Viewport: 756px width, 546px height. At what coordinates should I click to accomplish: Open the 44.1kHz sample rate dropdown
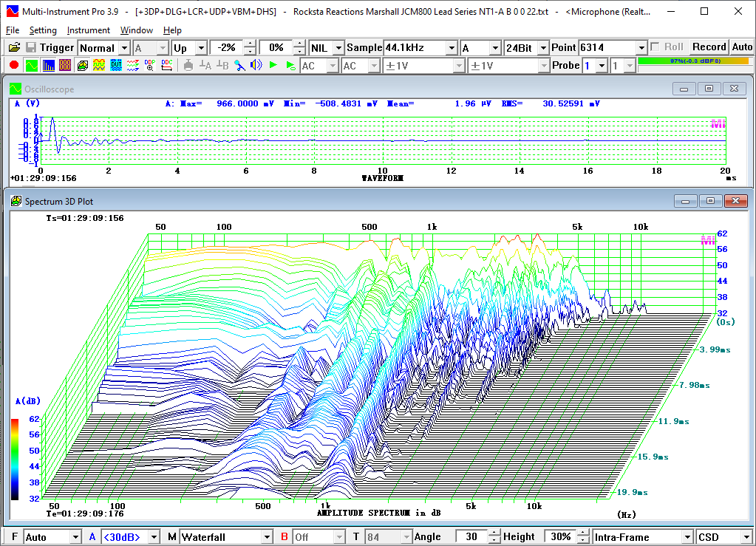pyautogui.click(x=452, y=48)
